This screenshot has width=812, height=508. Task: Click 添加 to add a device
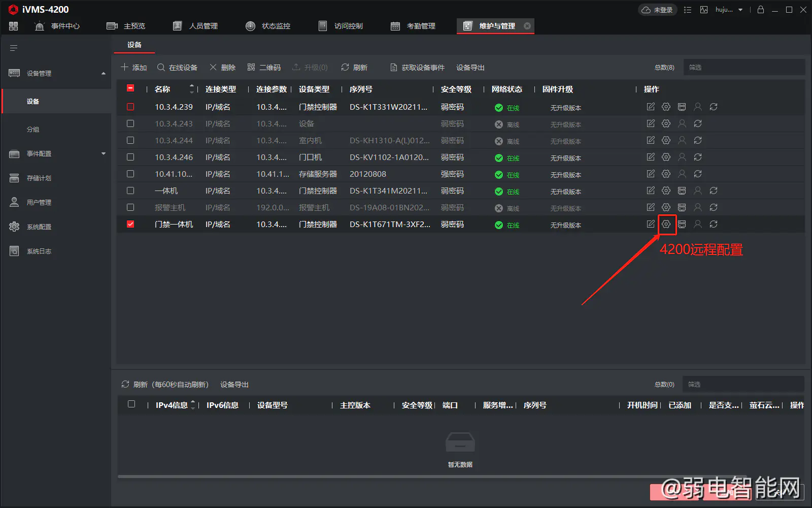(134, 68)
